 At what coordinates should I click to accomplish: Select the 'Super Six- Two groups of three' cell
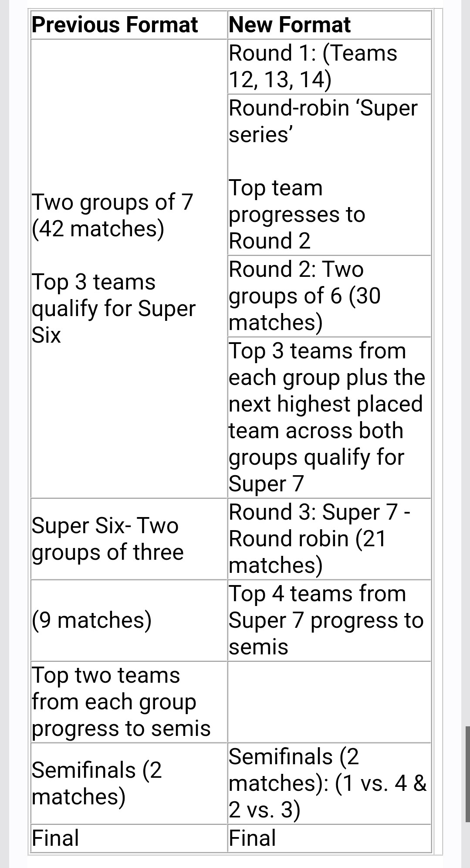coord(129,539)
